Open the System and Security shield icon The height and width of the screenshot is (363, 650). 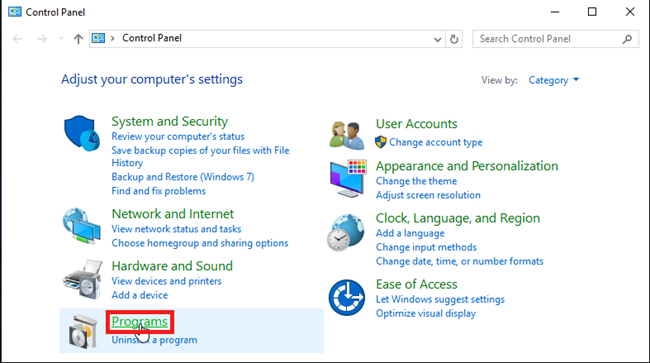click(x=82, y=133)
